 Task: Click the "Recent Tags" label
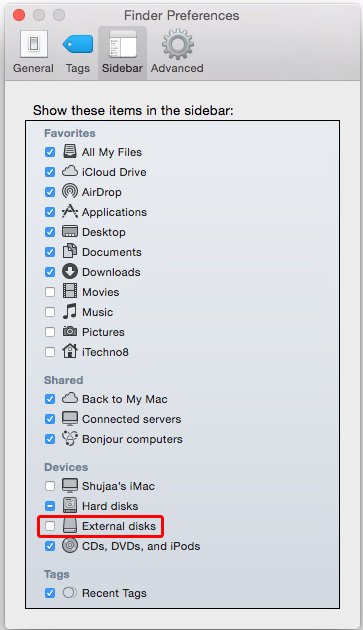pyautogui.click(x=114, y=593)
